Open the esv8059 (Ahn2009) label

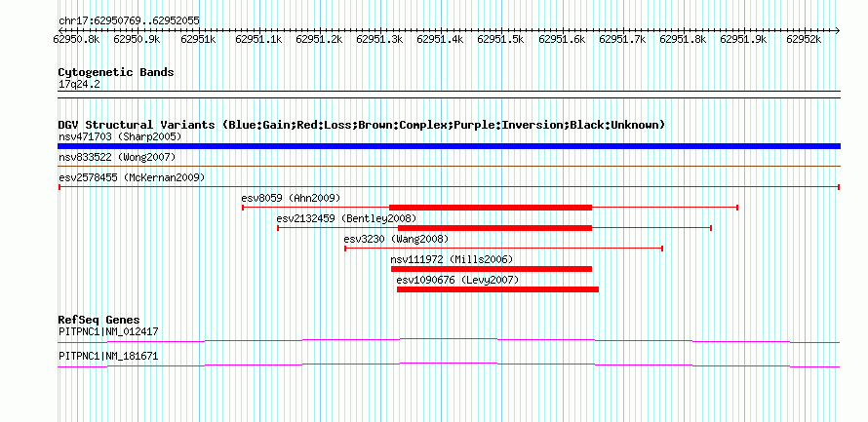(292, 198)
